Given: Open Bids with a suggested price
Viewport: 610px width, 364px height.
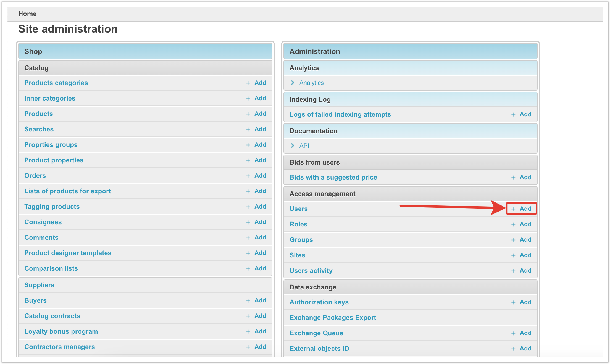Looking at the screenshot, I should (x=333, y=177).
